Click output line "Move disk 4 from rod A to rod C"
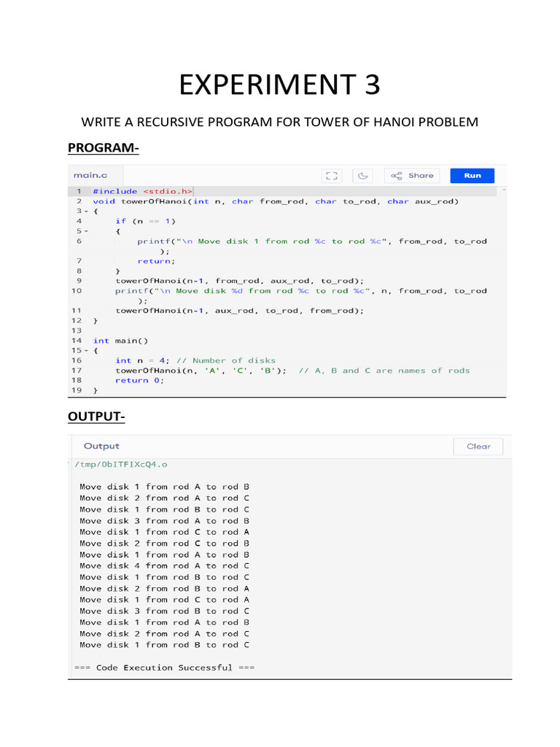The image size is (560, 747). [x=164, y=566]
